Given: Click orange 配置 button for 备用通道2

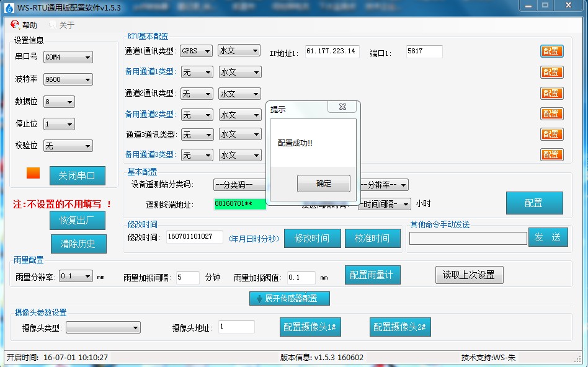Looking at the screenshot, I should click(x=551, y=113).
